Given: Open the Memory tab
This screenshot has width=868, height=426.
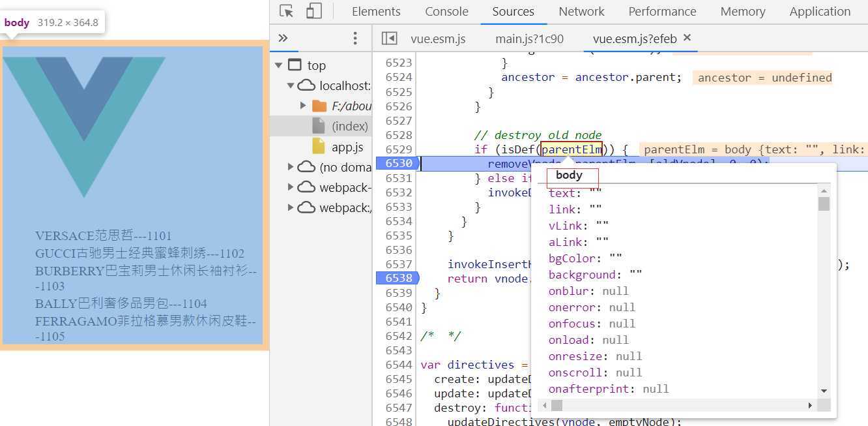Looking at the screenshot, I should pyautogui.click(x=742, y=11).
